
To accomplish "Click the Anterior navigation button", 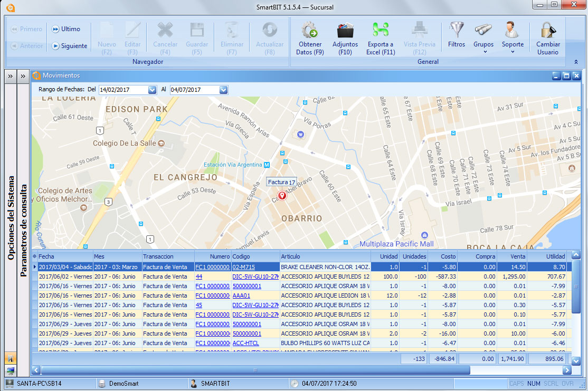I will click(26, 46).
